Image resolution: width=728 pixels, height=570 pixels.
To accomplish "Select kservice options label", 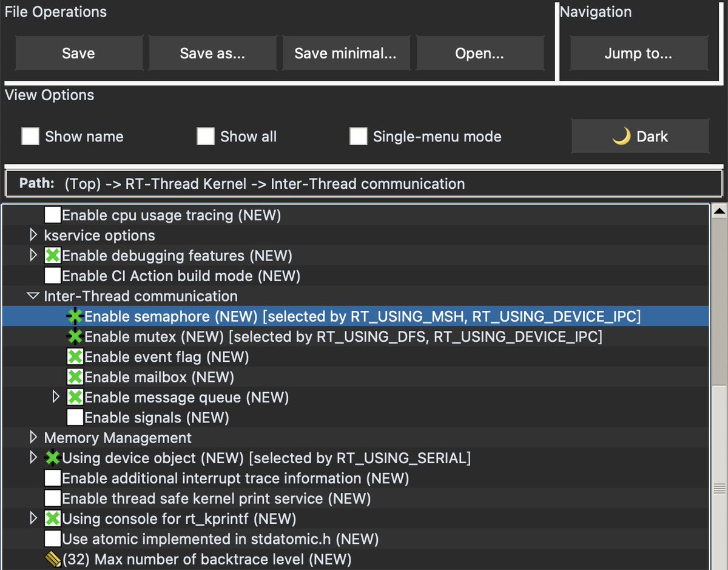I will tap(99, 235).
